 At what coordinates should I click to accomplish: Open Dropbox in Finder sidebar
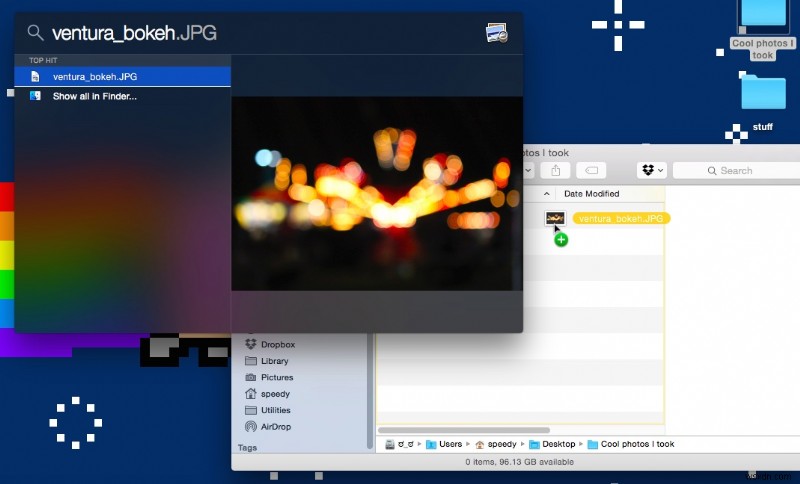click(278, 344)
